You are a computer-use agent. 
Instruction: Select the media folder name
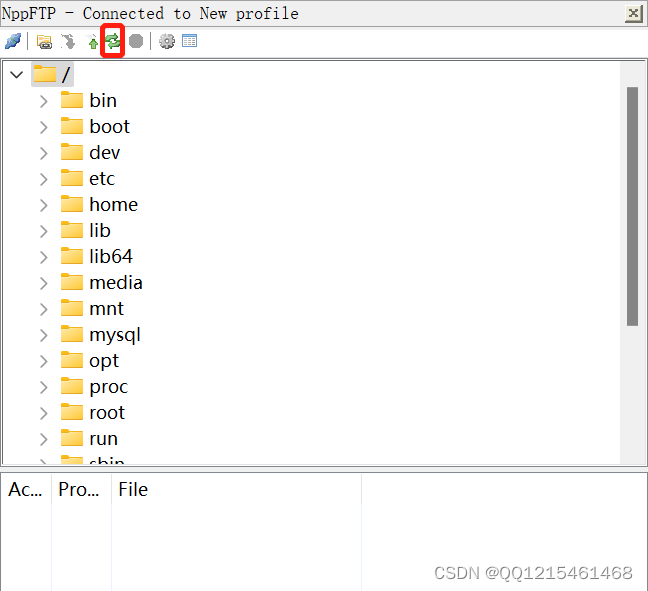click(116, 283)
